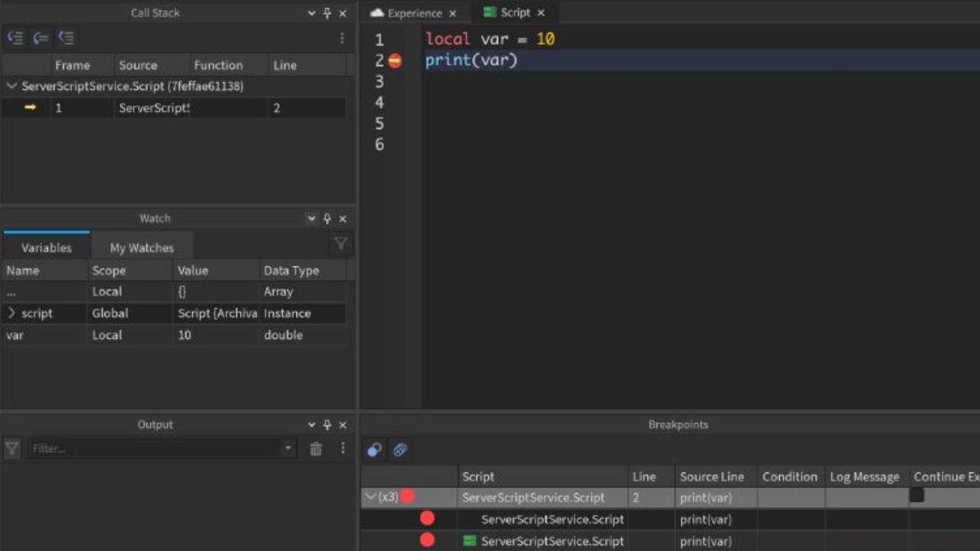
Task: Toggle the red breakpoint dot in second Breakpoints row
Action: pyautogui.click(x=430, y=519)
